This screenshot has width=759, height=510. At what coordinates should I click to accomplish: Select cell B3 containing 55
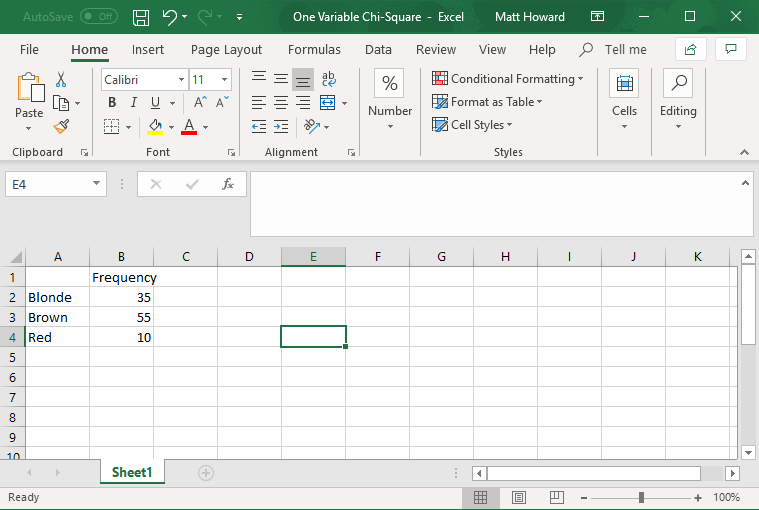click(x=121, y=317)
